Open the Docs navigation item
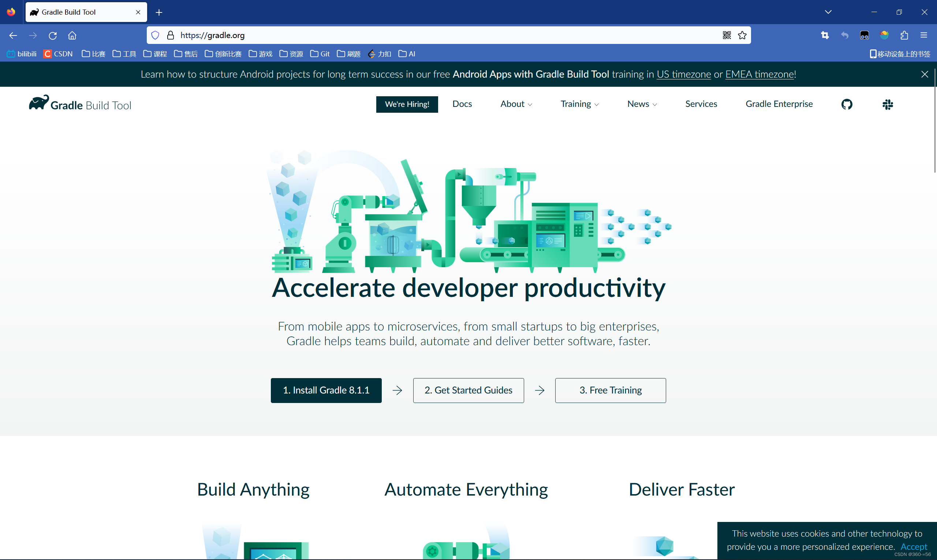This screenshot has height=560, width=937. point(462,104)
